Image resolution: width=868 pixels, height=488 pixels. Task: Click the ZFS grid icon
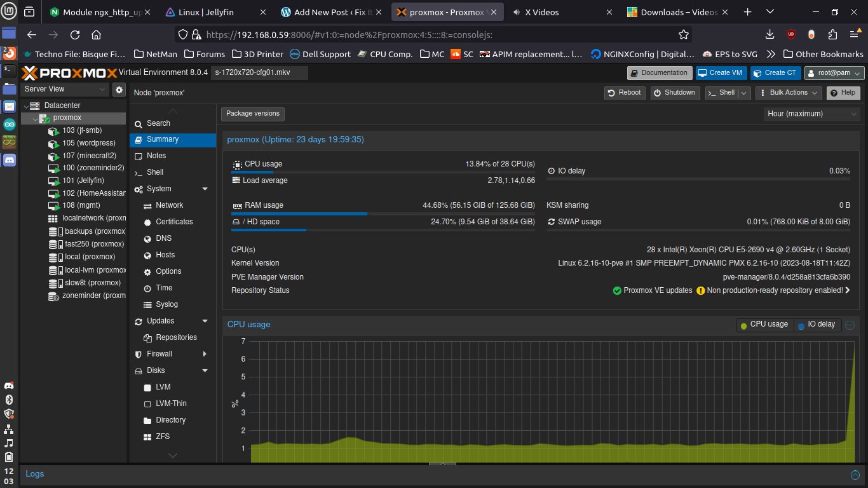(x=147, y=437)
